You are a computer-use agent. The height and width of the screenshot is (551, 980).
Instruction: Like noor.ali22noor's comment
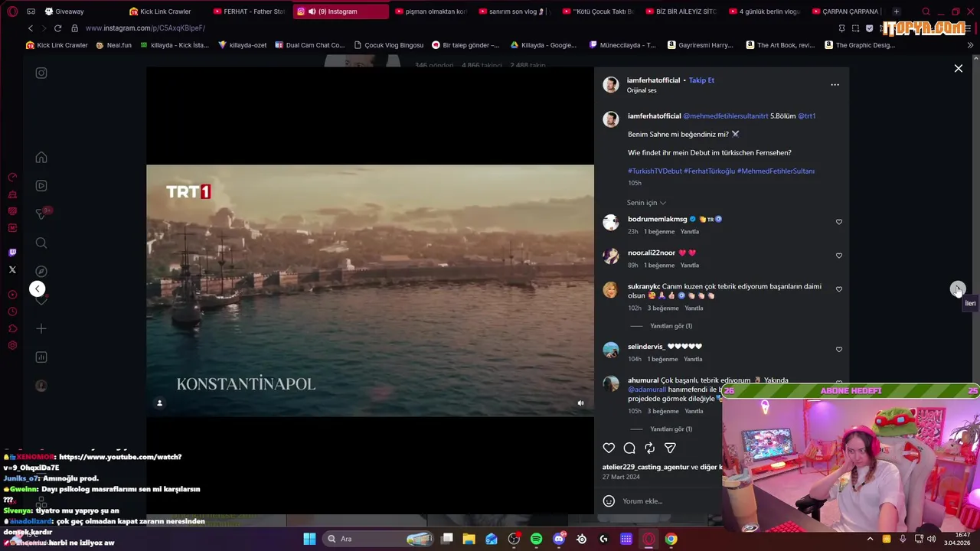pos(838,256)
